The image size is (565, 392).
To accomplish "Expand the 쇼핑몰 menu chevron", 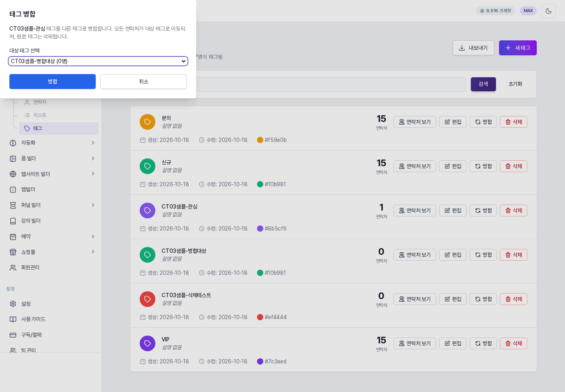I will (x=93, y=252).
